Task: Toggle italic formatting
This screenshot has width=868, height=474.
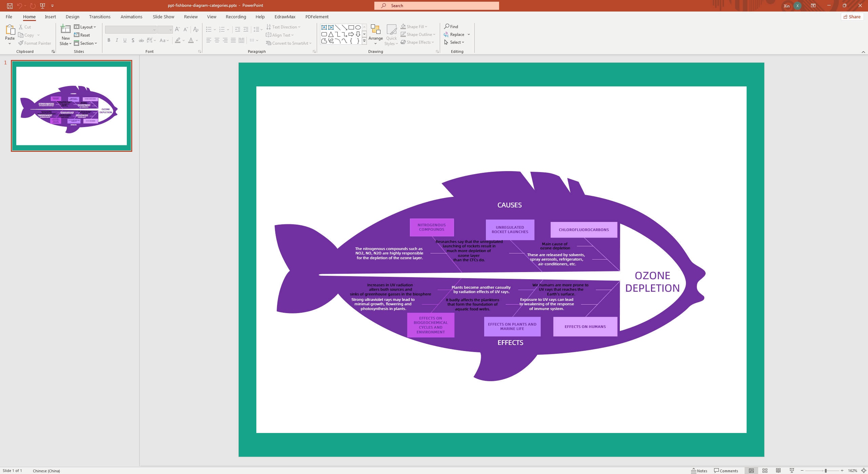Action: point(117,40)
